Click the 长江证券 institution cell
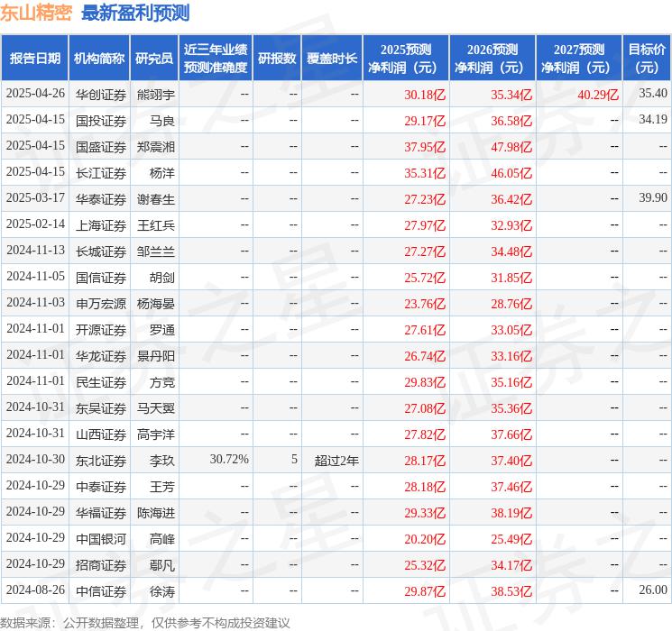This screenshot has height=631, width=672. (x=101, y=173)
